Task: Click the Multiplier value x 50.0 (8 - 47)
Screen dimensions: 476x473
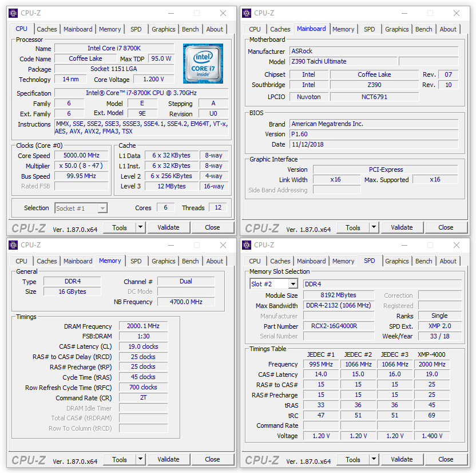Action: pos(81,165)
